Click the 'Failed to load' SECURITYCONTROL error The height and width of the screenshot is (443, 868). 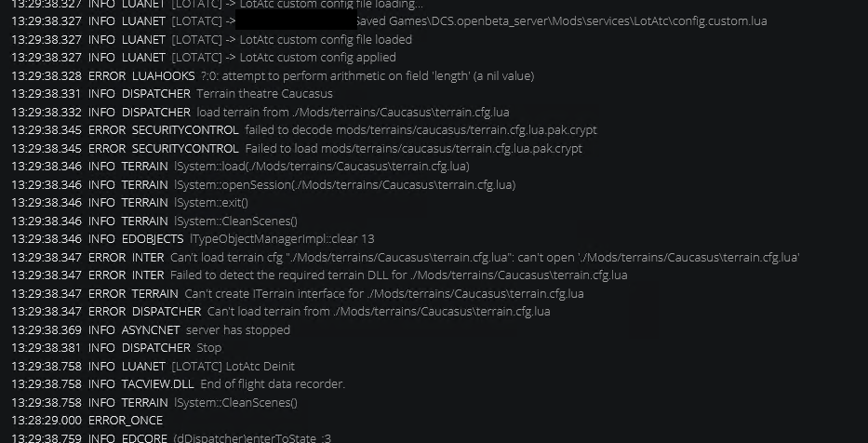coord(296,148)
